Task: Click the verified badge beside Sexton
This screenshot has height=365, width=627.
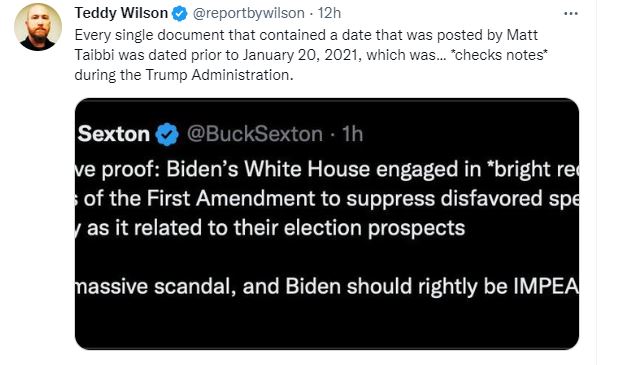Action: [167, 134]
